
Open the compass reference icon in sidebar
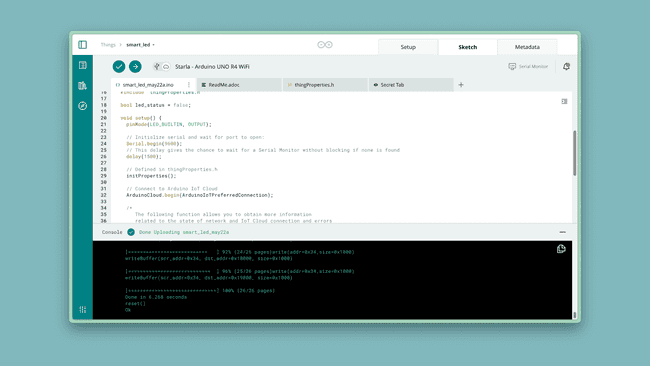[82, 106]
